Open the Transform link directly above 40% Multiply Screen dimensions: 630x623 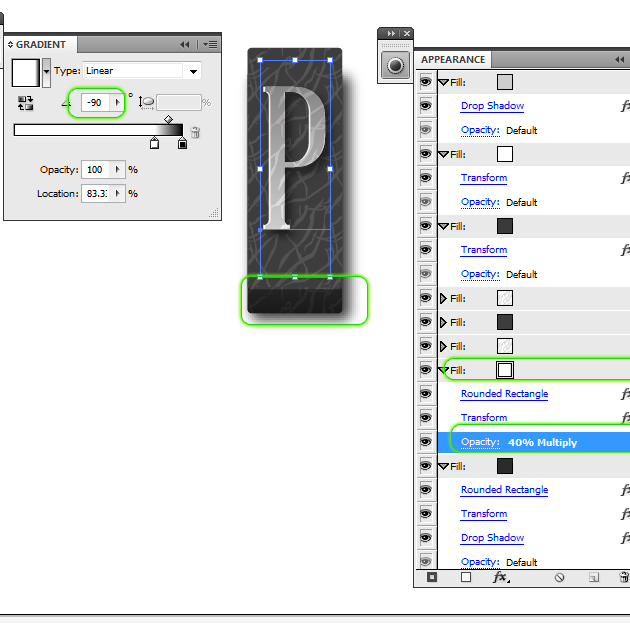484,417
